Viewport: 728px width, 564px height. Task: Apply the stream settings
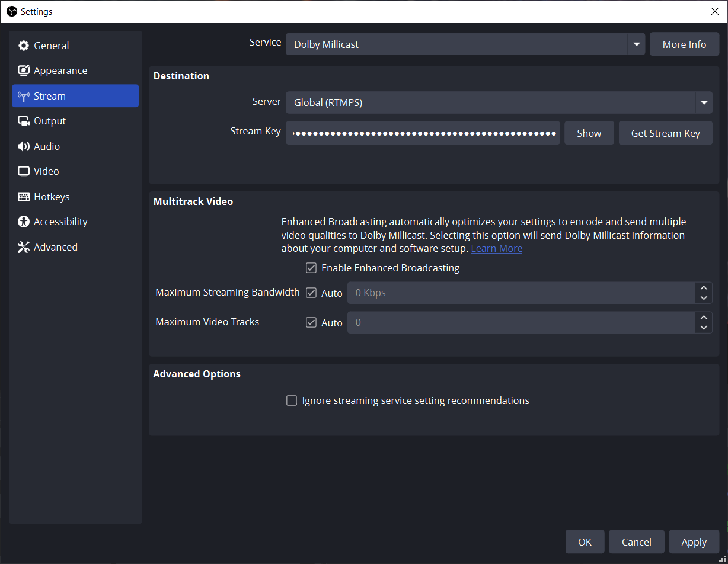click(694, 542)
